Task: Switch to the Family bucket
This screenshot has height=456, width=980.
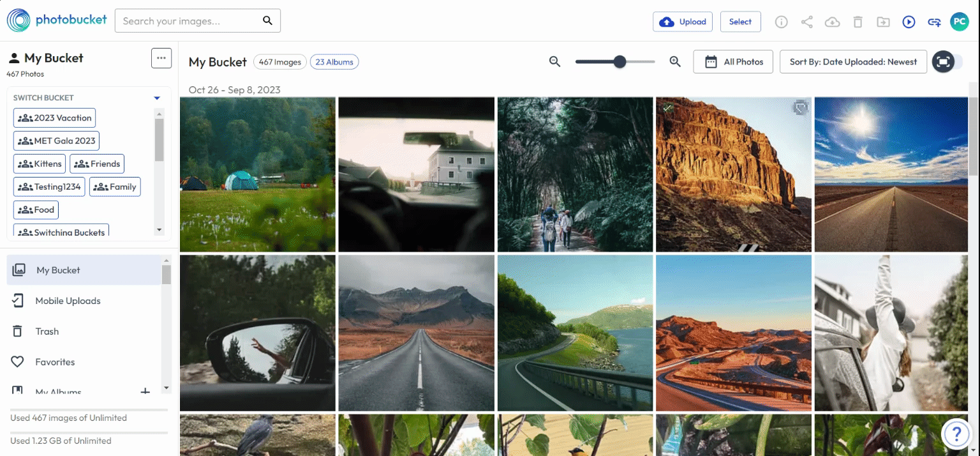Action: [x=115, y=187]
